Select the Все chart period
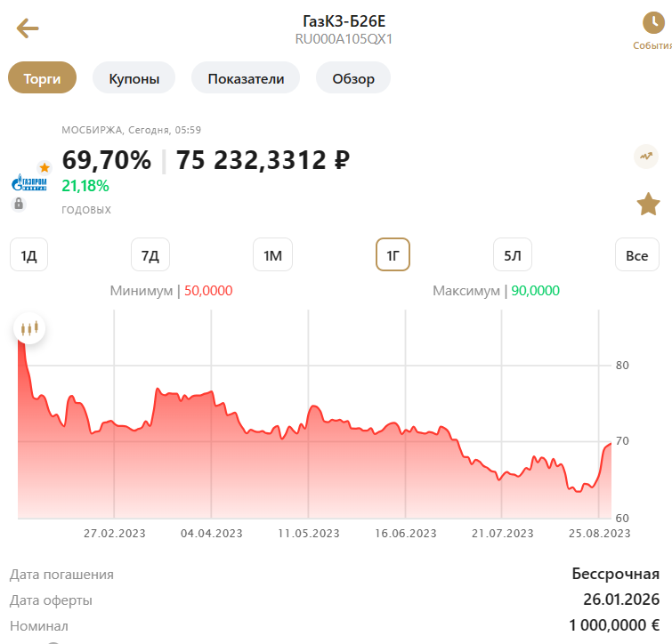The height and width of the screenshot is (644, 672). click(637, 255)
